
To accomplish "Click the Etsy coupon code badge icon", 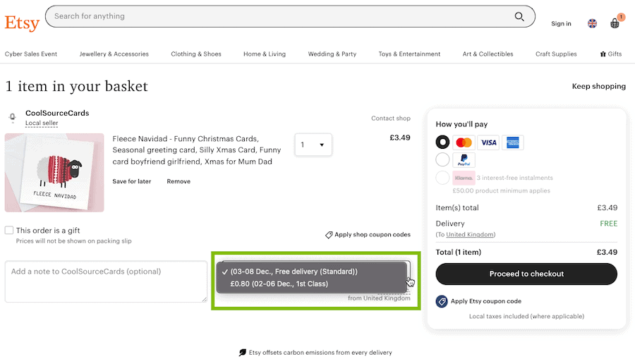I will [x=442, y=301].
